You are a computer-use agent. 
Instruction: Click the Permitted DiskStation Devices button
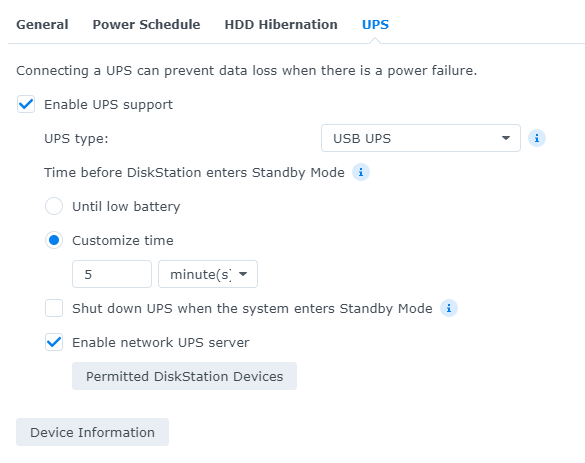pos(184,376)
